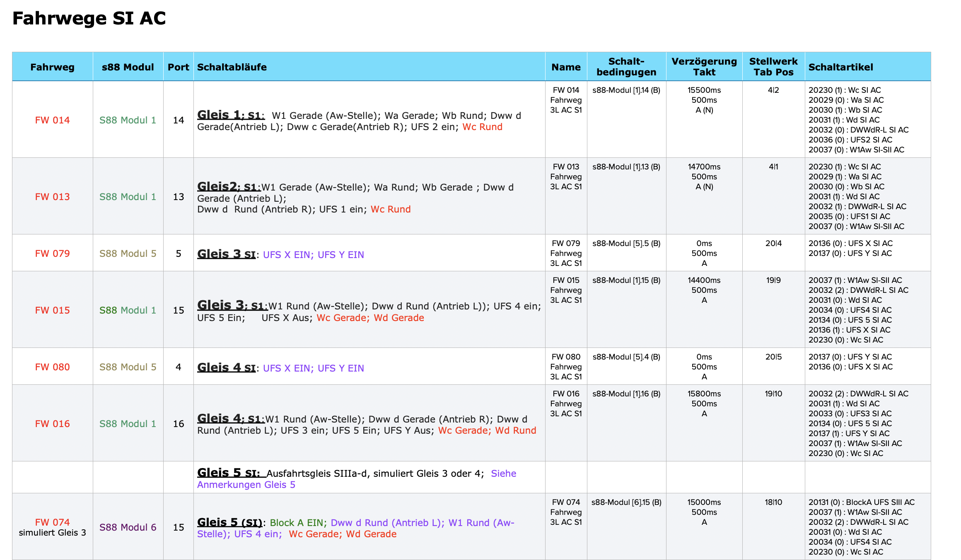Click the Schaltabläufe column header
Viewport: 961px width, 560px height.
[232, 67]
